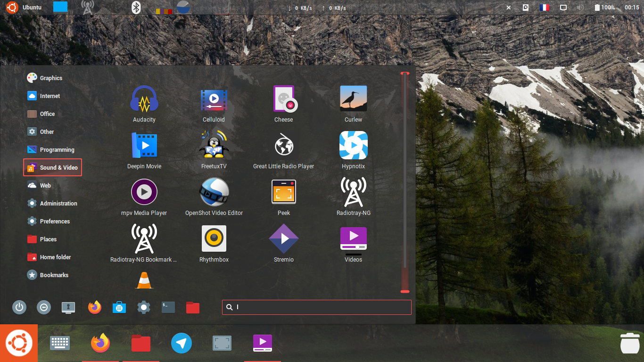The image size is (644, 362).
Task: Open the Stremio app
Action: [284, 244]
